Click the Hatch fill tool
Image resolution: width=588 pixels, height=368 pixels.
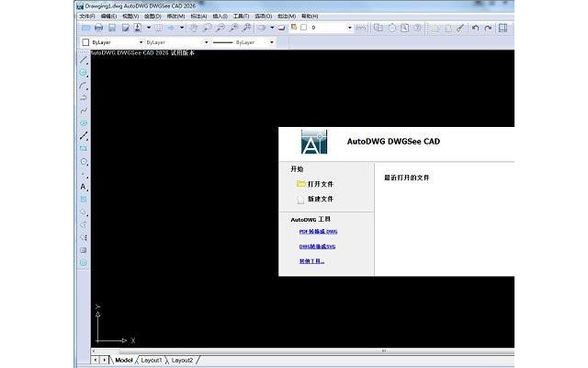84,200
